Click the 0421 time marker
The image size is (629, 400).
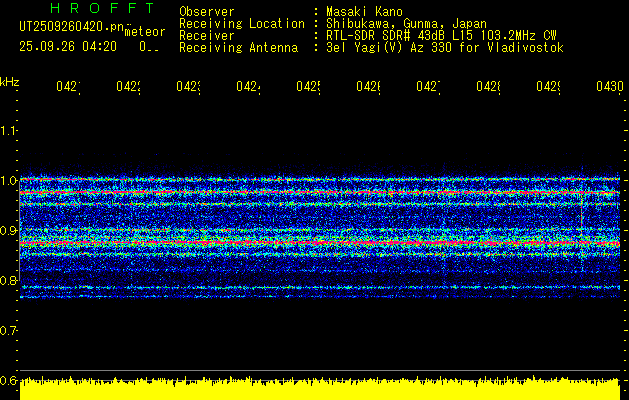tap(68, 86)
